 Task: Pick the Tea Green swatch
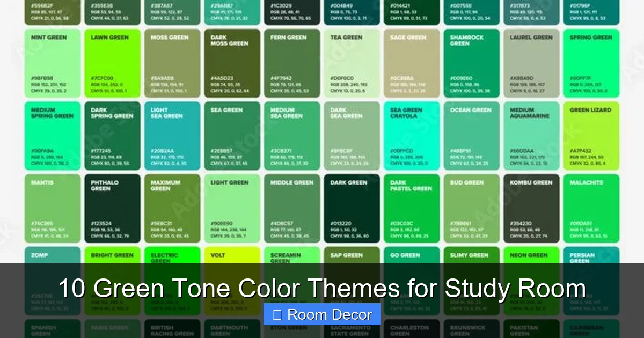pyautogui.click(x=352, y=63)
